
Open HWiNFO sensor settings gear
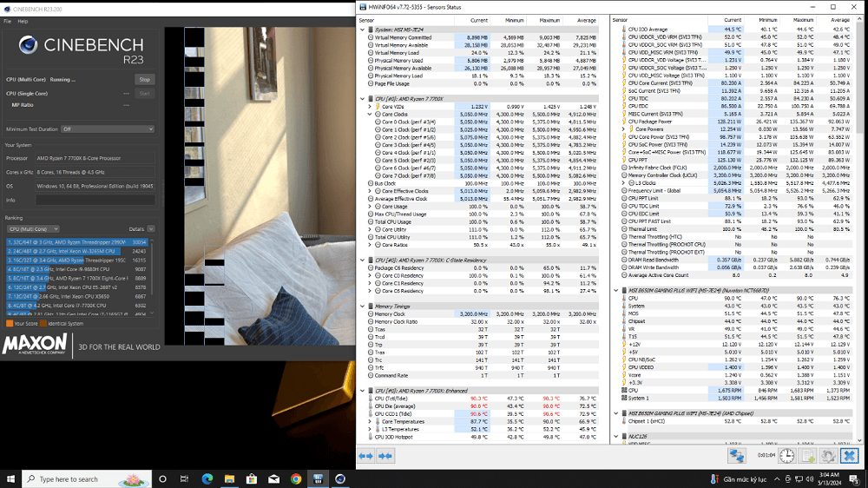click(828, 456)
